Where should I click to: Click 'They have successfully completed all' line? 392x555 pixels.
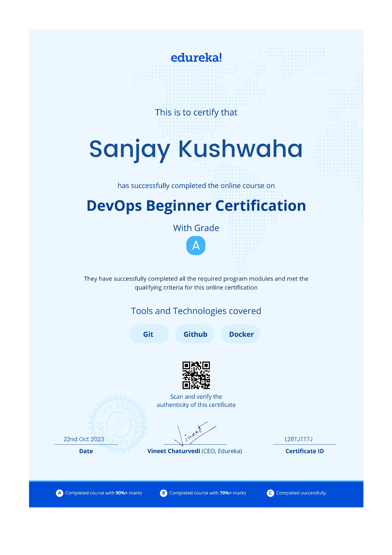[196, 279]
